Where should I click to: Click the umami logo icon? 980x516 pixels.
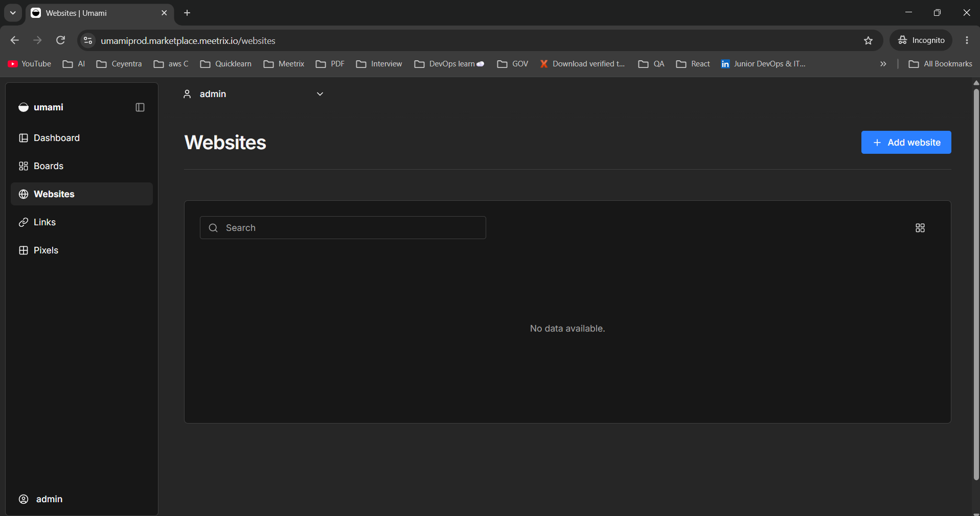[24, 107]
